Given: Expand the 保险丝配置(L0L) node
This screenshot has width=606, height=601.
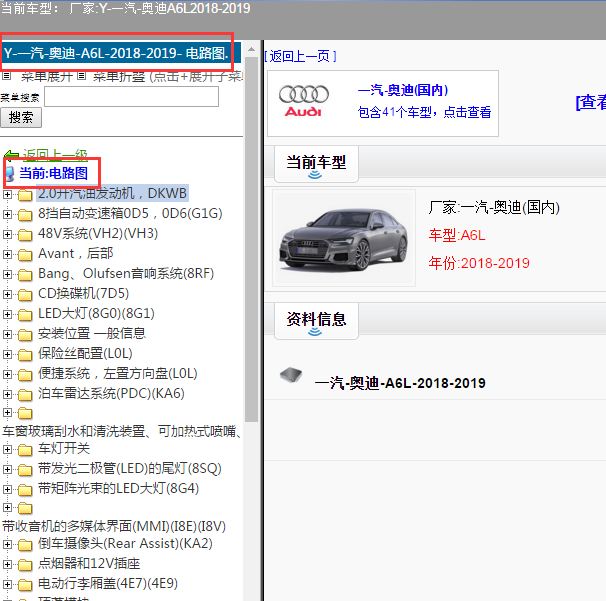Looking at the screenshot, I should pyautogui.click(x=7, y=354).
